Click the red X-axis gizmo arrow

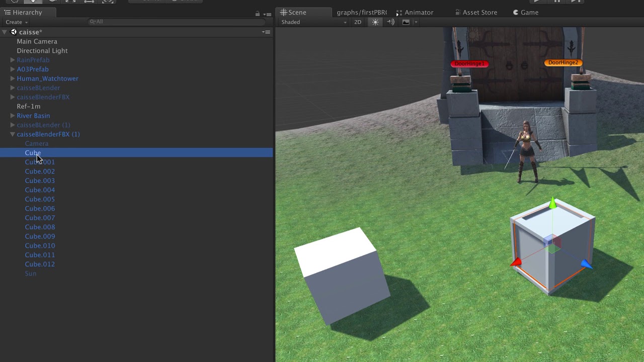(516, 263)
